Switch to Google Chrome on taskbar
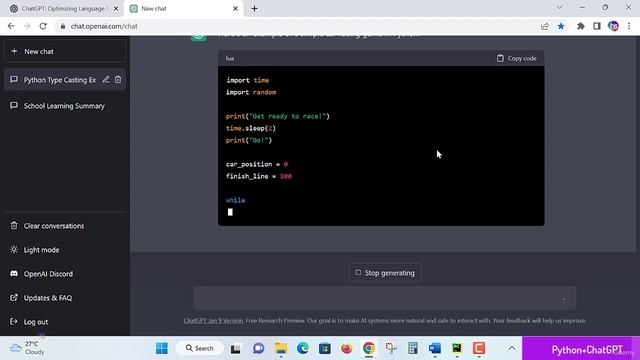The image size is (640, 360). (x=369, y=348)
